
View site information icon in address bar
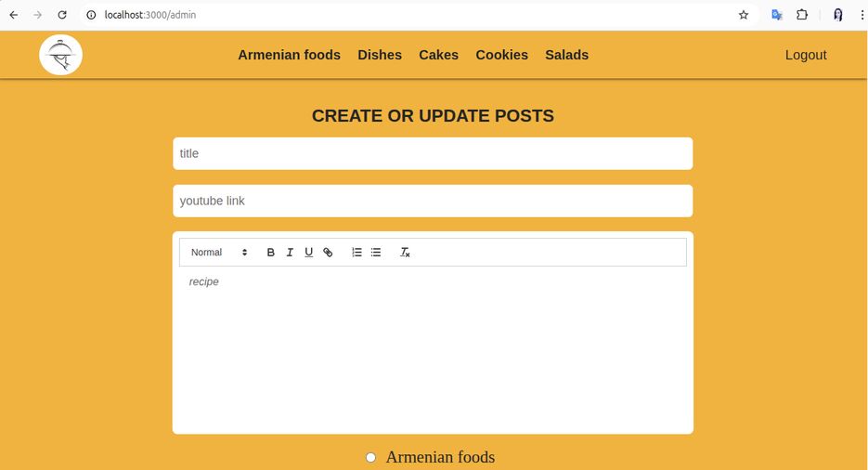[x=91, y=15]
